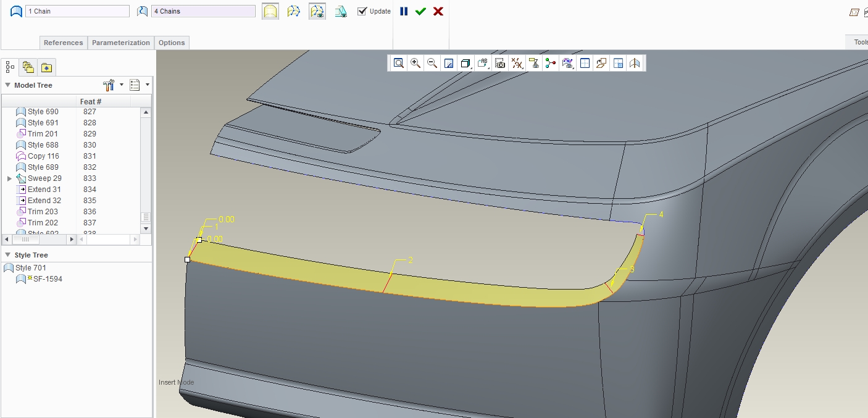Click the Tools label at top right
Viewport: 868px width, 418px height.
[861, 43]
